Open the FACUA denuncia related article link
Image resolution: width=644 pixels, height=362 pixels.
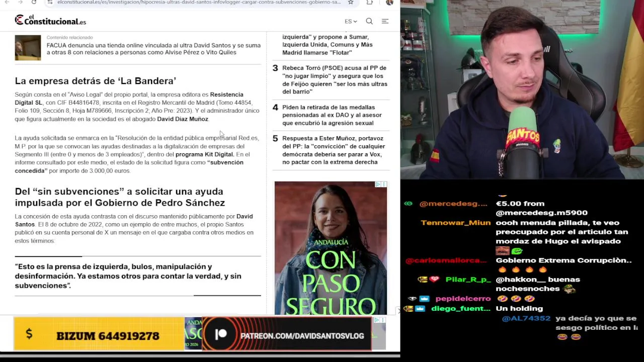pos(153,49)
